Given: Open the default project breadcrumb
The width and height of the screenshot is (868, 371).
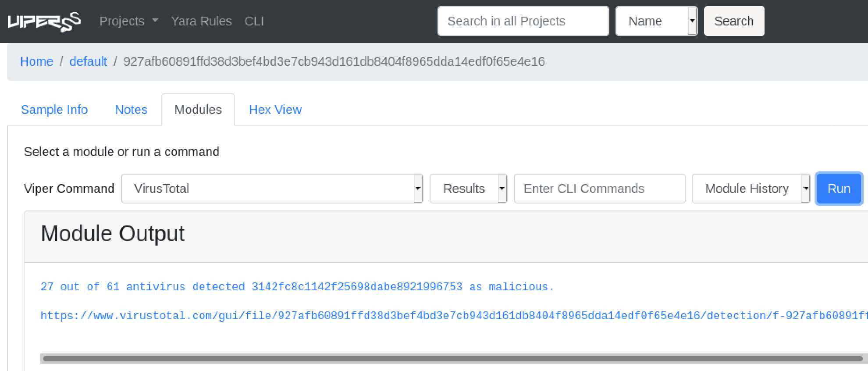Looking at the screenshot, I should click(x=88, y=61).
